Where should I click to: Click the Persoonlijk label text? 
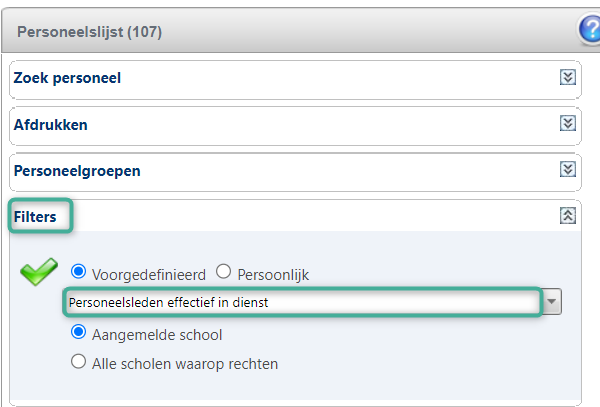point(273,275)
